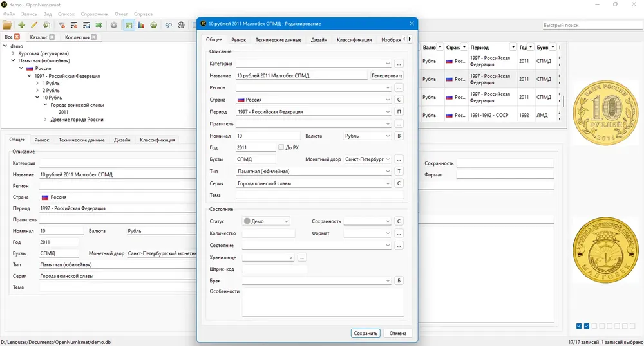Click the pencil edit-record toolbar icon

[x=34, y=25]
